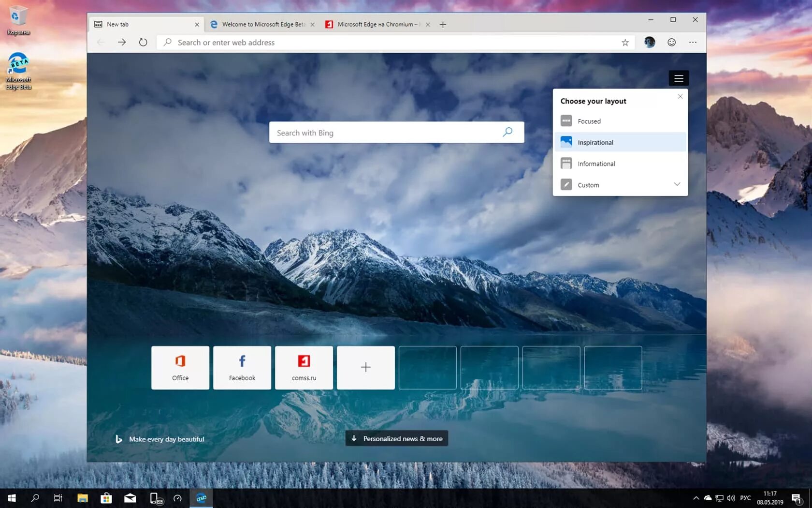Open the comss.ru quick link tile
This screenshot has width=812, height=508.
[x=304, y=367]
